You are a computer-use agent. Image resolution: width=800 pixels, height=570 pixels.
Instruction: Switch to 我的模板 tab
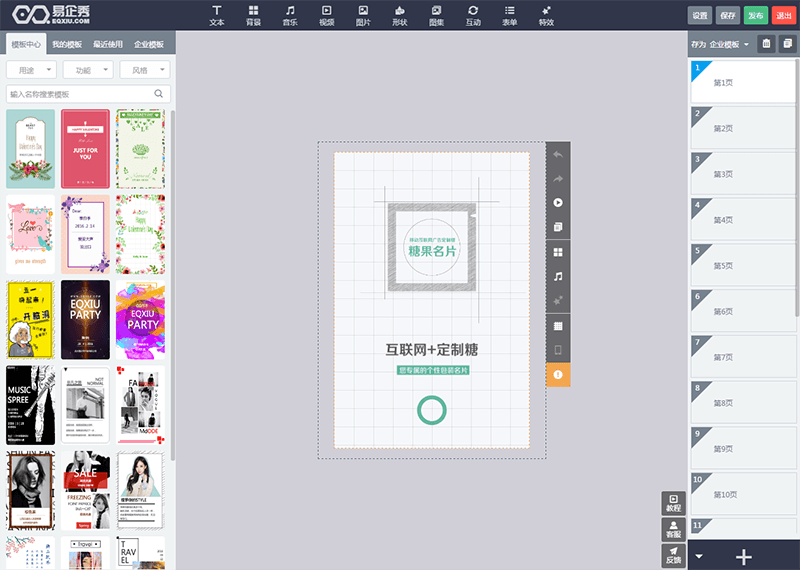(x=67, y=44)
